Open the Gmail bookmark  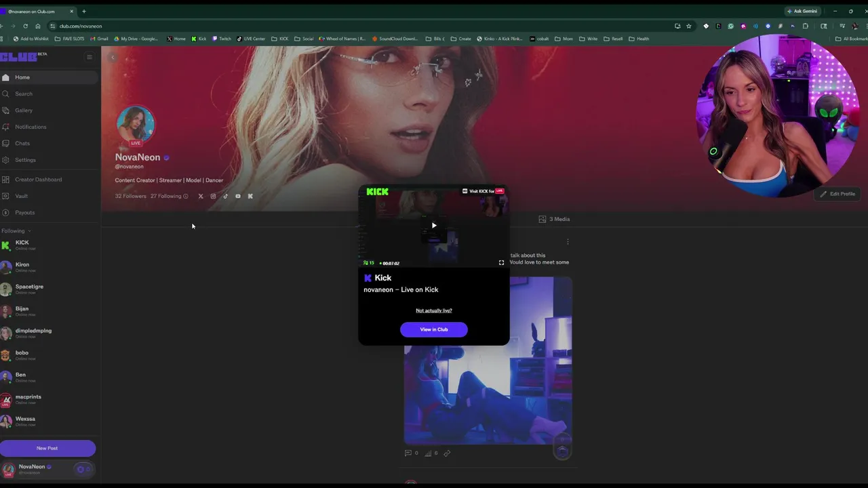(x=100, y=39)
